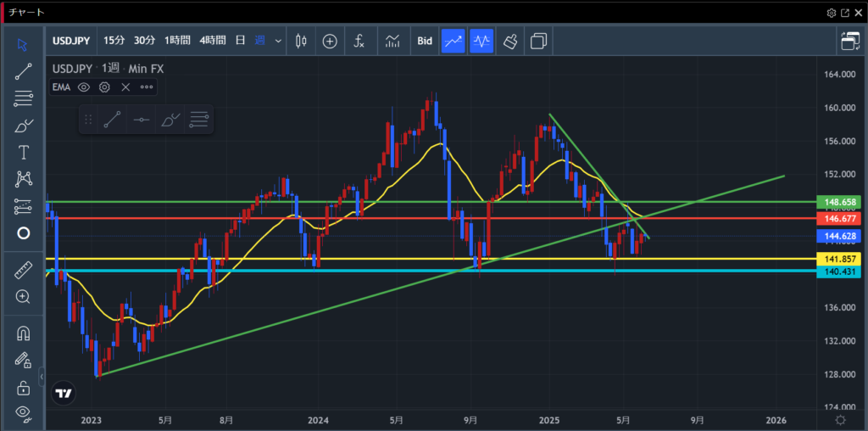Open chart panel settings gear in title bar
Image resolution: width=868 pixels, height=431 pixels.
click(x=832, y=13)
